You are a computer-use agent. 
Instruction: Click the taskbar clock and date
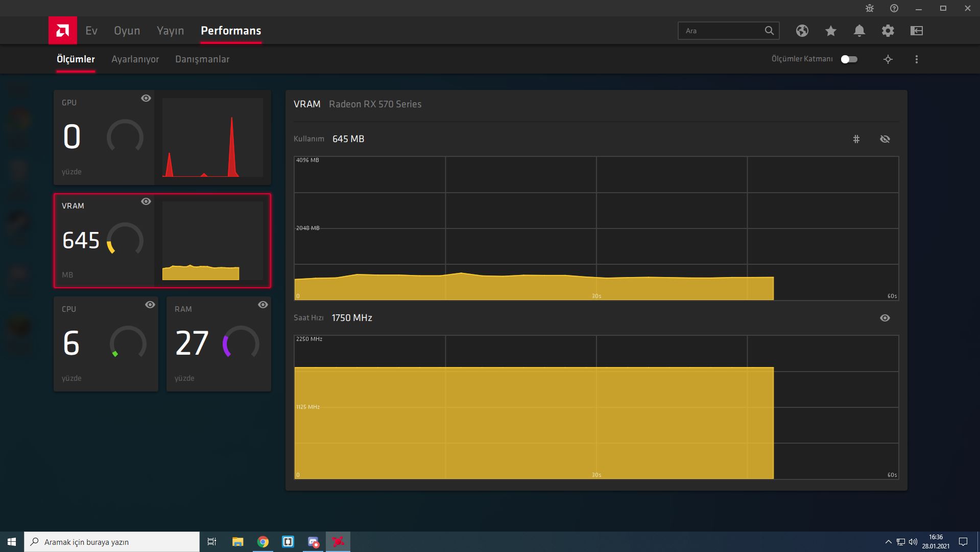point(936,542)
